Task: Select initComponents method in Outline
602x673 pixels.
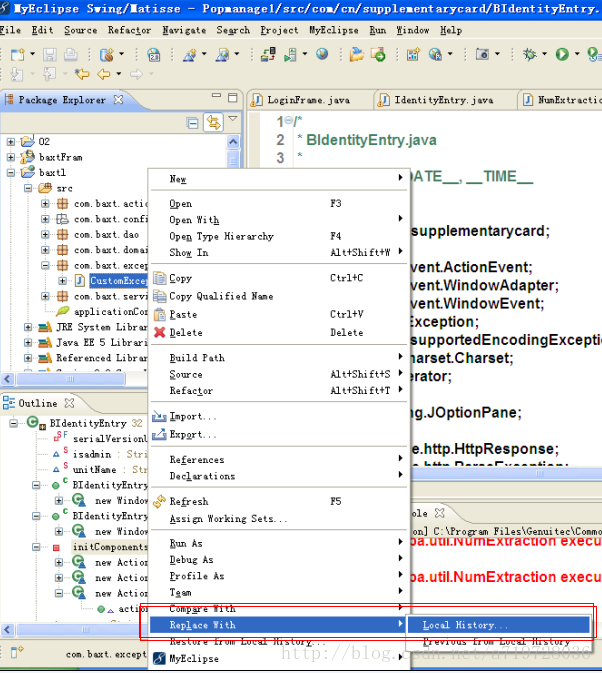Action: pyautogui.click(x=110, y=547)
